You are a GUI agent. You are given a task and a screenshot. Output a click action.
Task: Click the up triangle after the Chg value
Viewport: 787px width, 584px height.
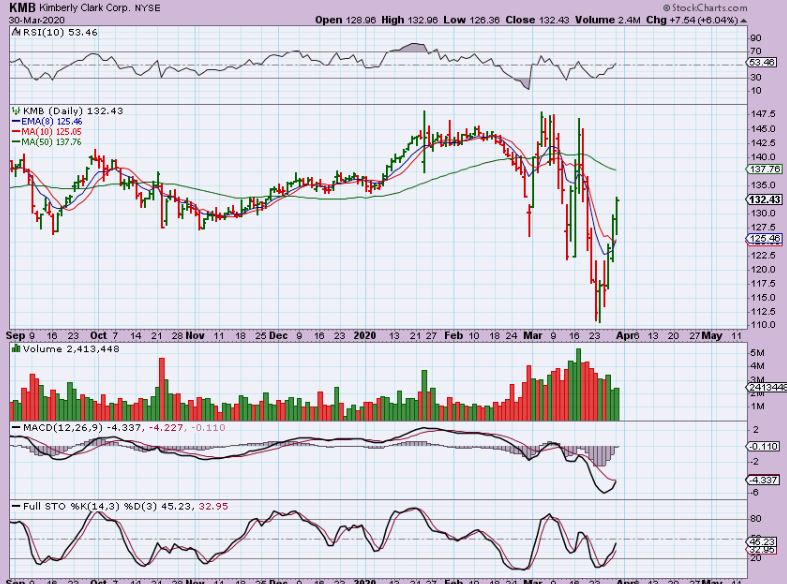coord(743,21)
